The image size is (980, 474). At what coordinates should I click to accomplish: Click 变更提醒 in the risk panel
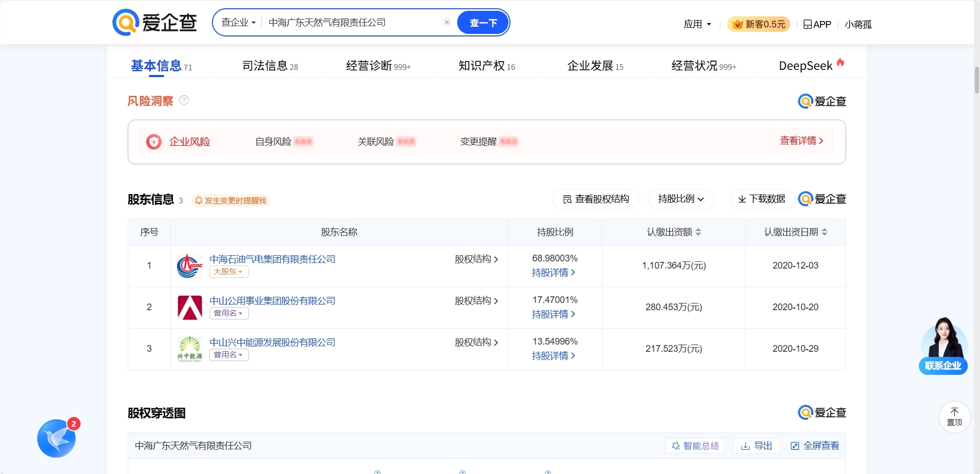pos(489,142)
